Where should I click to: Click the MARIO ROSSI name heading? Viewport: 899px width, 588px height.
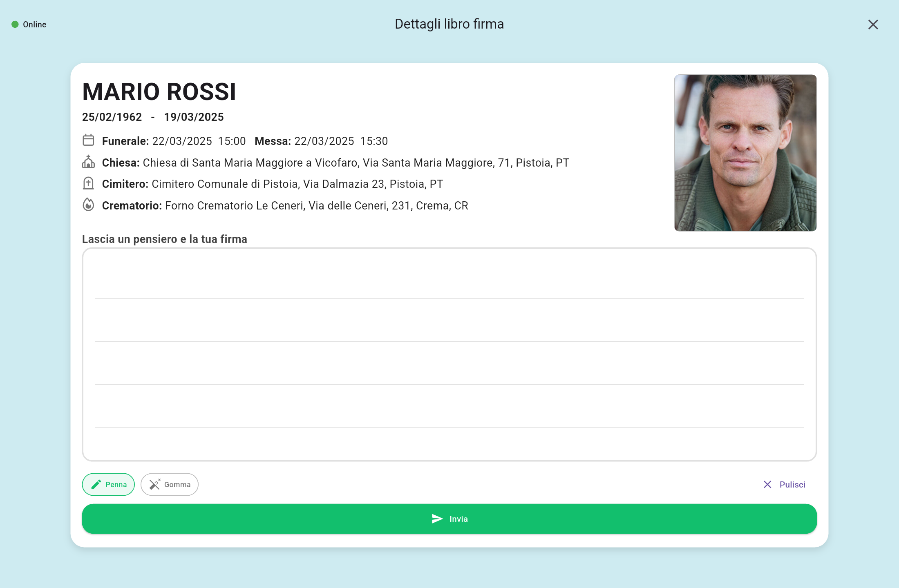(x=159, y=91)
